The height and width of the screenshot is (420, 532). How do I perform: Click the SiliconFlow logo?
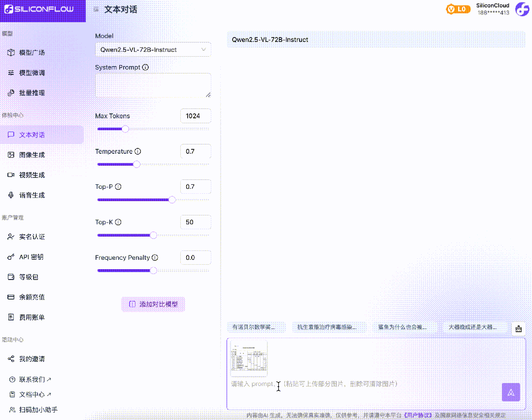[39, 9]
